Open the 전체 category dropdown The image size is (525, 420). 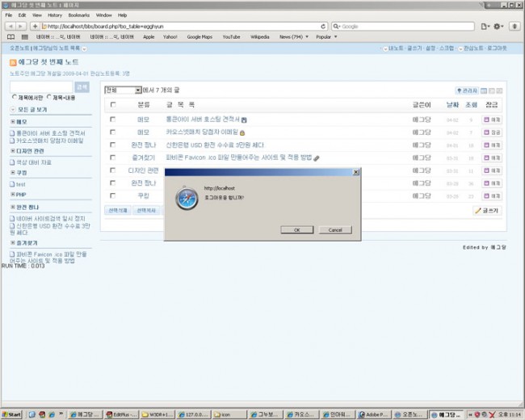pos(123,90)
